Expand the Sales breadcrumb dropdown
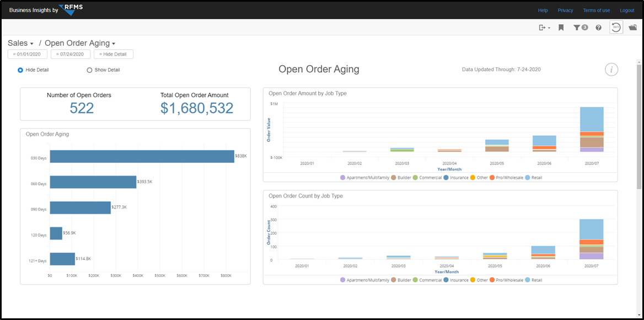 tap(20, 43)
